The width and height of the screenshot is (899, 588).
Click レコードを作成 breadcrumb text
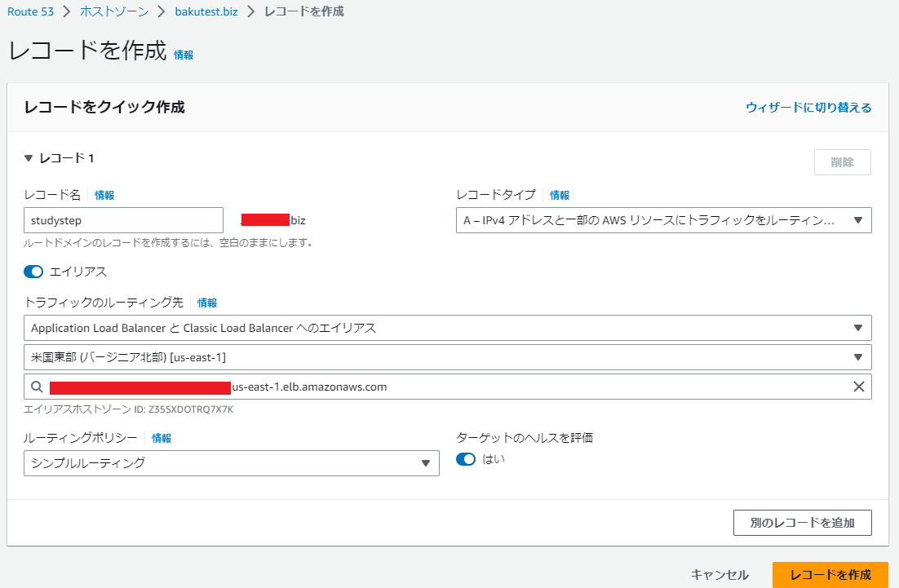(303, 11)
